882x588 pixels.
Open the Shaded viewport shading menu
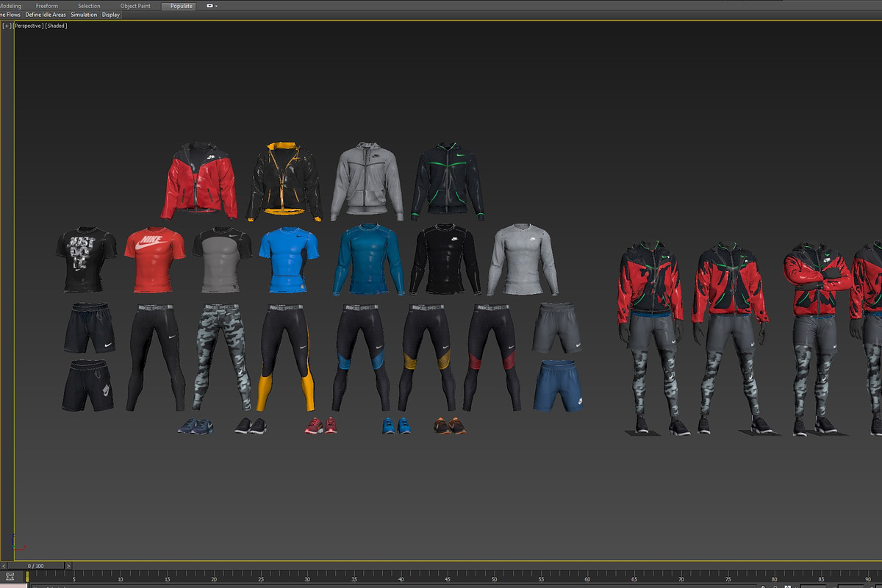[x=57, y=26]
